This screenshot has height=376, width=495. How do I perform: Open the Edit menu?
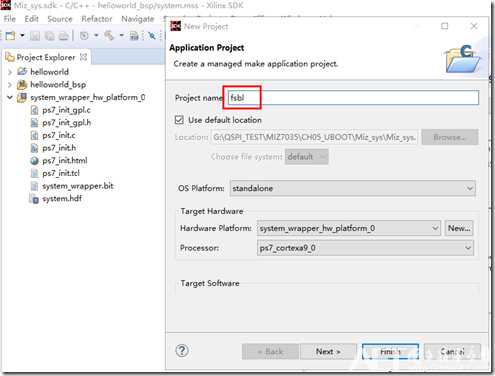pos(31,19)
